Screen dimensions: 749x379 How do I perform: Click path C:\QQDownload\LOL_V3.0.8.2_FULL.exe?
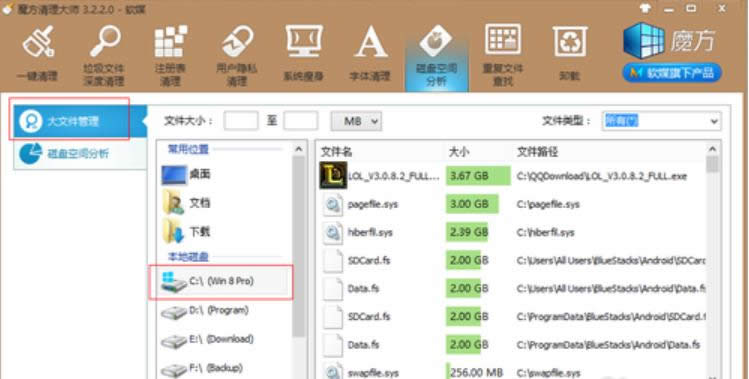coord(601,176)
